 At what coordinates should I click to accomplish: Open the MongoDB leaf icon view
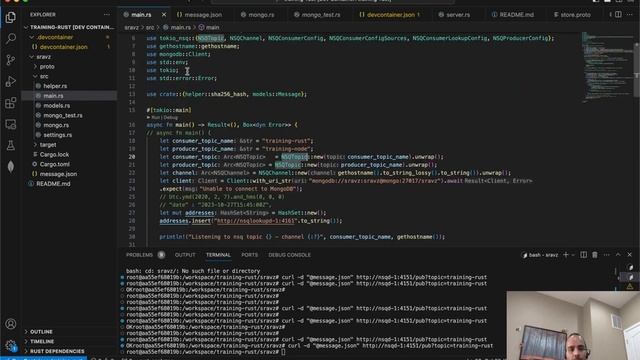click(x=11, y=167)
